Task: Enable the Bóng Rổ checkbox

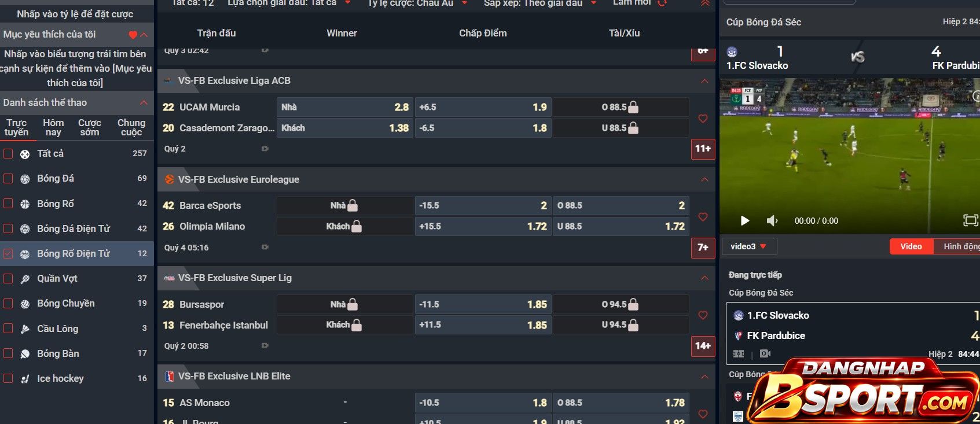Action: point(8,204)
